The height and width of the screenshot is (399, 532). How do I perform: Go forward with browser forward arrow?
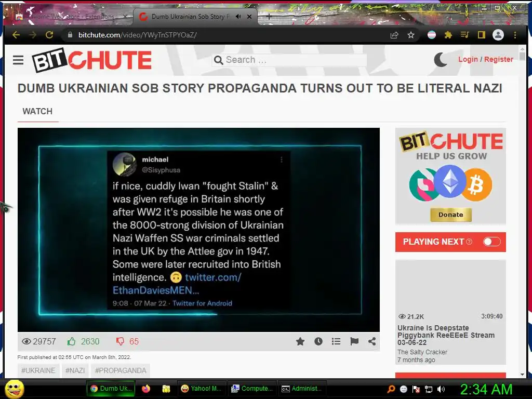(33, 35)
